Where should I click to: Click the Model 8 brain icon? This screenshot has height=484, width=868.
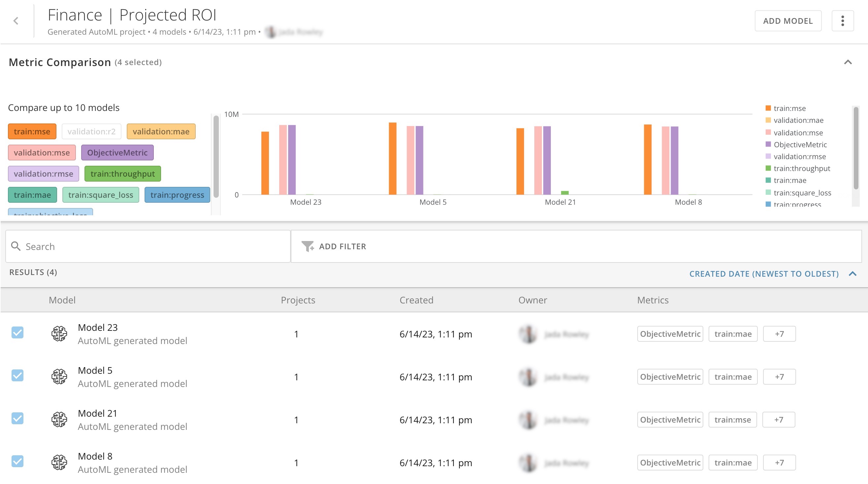59,463
